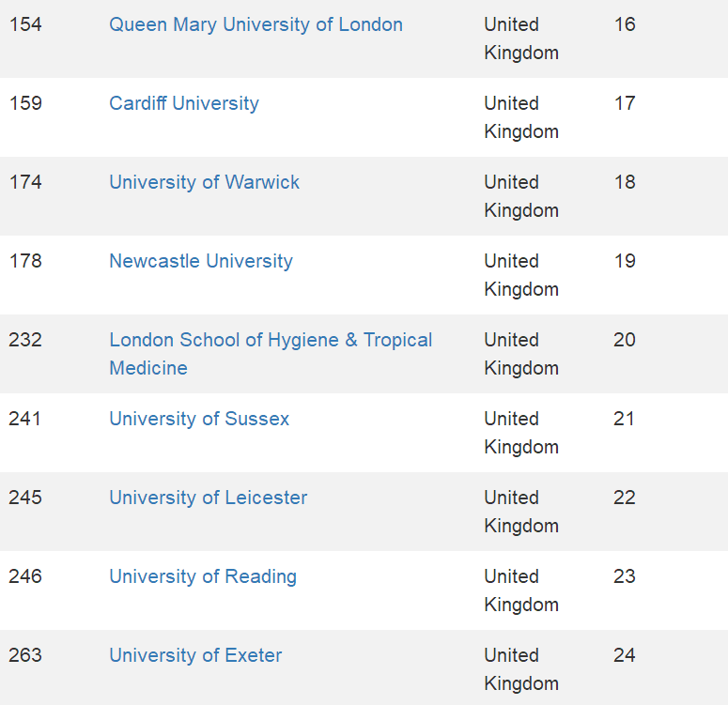Select the world rank 263 cell
The image size is (728, 705).
[25, 655]
